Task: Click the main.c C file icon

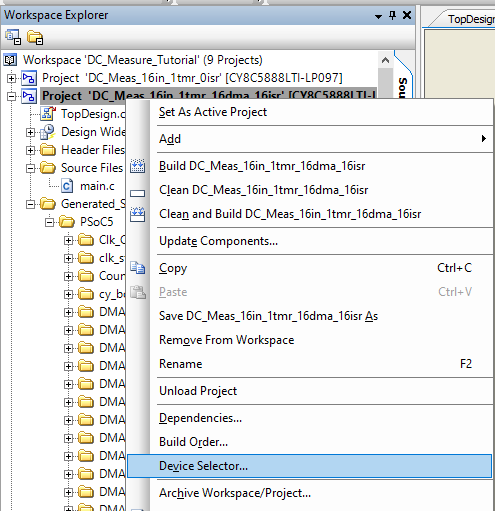Action: [x=67, y=186]
